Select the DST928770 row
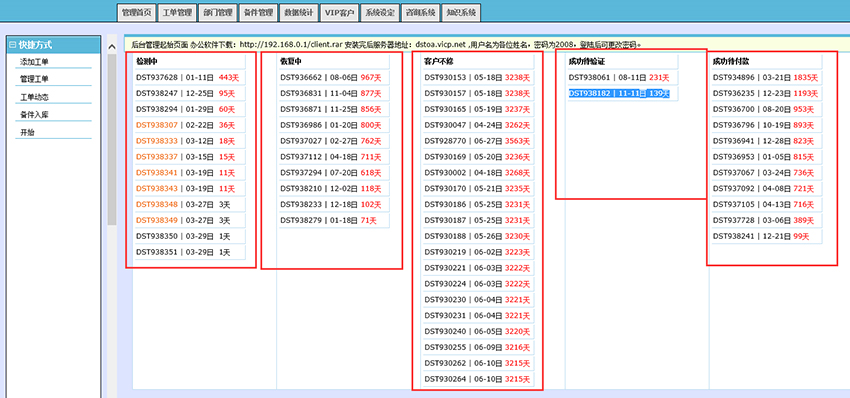Viewport: 850px width, 398px height. coord(478,141)
